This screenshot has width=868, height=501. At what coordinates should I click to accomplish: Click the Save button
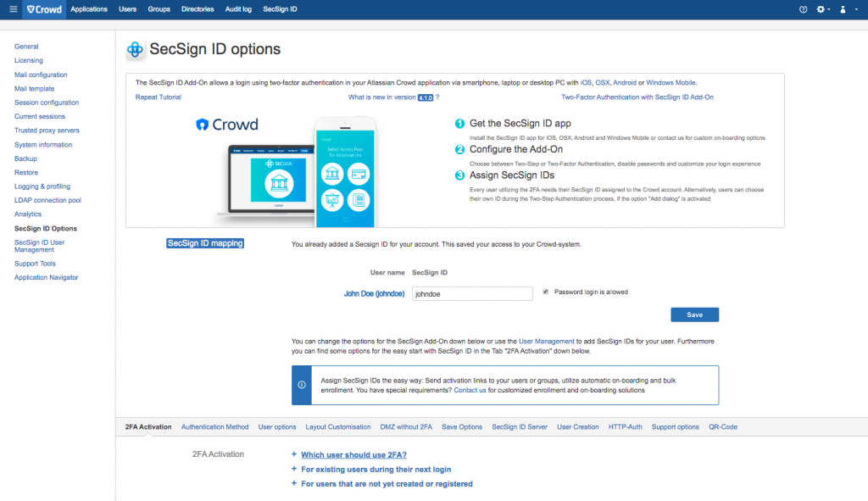694,315
